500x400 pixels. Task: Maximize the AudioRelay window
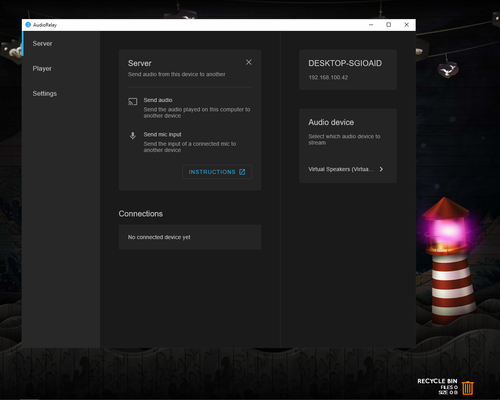(x=389, y=25)
